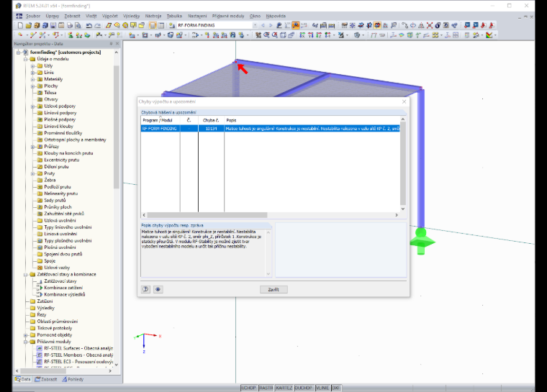This screenshot has height=392, width=547.
Task: Pin the project navigator panel
Action: coord(112,44)
